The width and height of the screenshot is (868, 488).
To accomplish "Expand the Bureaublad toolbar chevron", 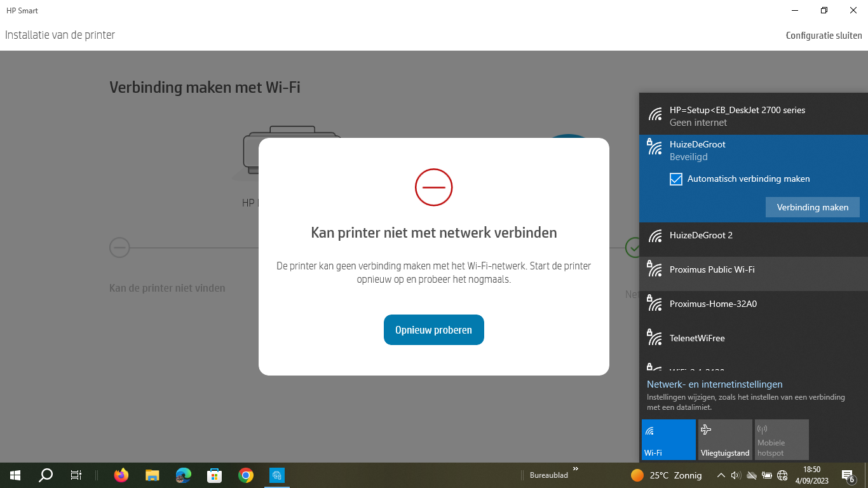I will coord(576,470).
